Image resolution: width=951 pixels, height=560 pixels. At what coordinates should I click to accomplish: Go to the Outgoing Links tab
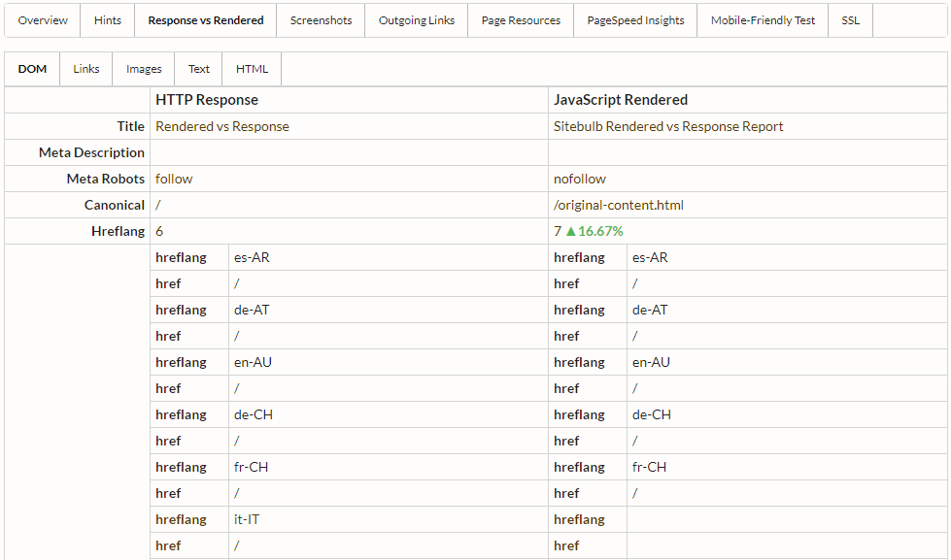pos(417,20)
